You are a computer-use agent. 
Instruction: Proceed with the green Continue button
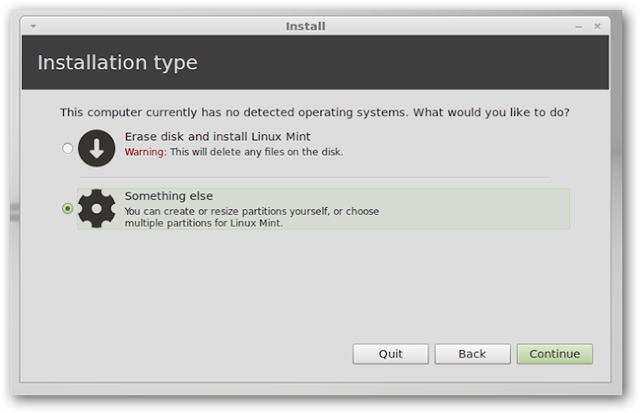click(x=555, y=354)
